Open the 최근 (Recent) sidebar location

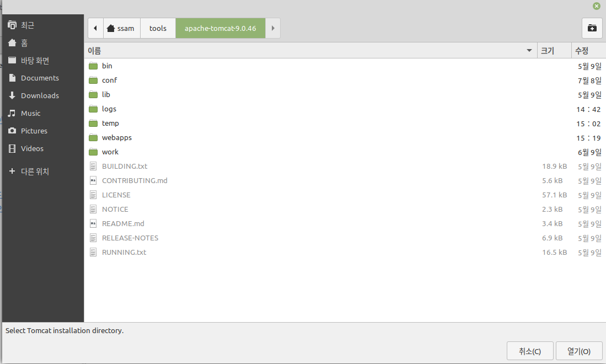pos(43,25)
